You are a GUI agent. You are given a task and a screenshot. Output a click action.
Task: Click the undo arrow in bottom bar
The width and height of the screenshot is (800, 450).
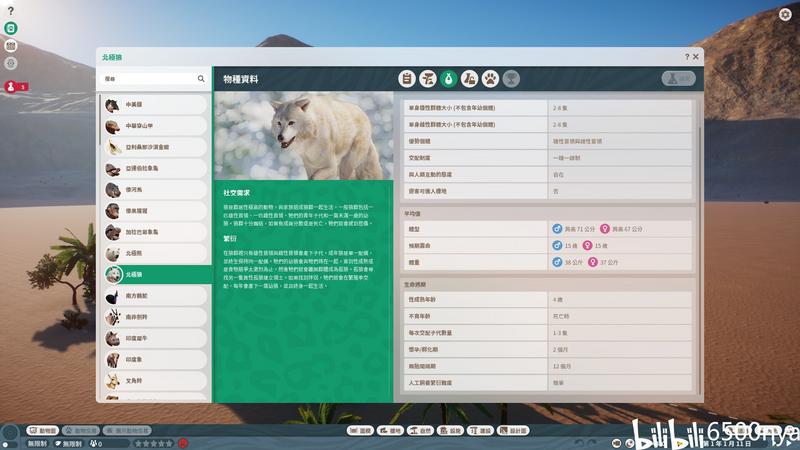(579, 443)
